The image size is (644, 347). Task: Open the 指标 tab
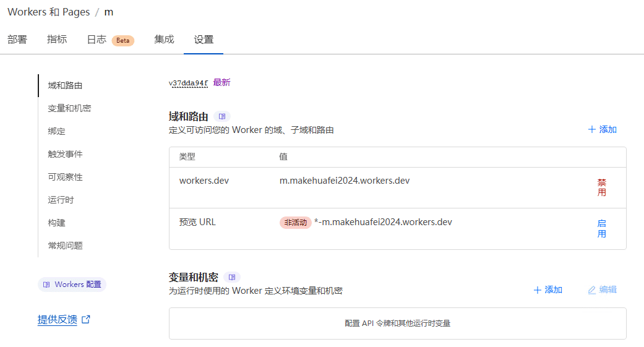point(57,40)
